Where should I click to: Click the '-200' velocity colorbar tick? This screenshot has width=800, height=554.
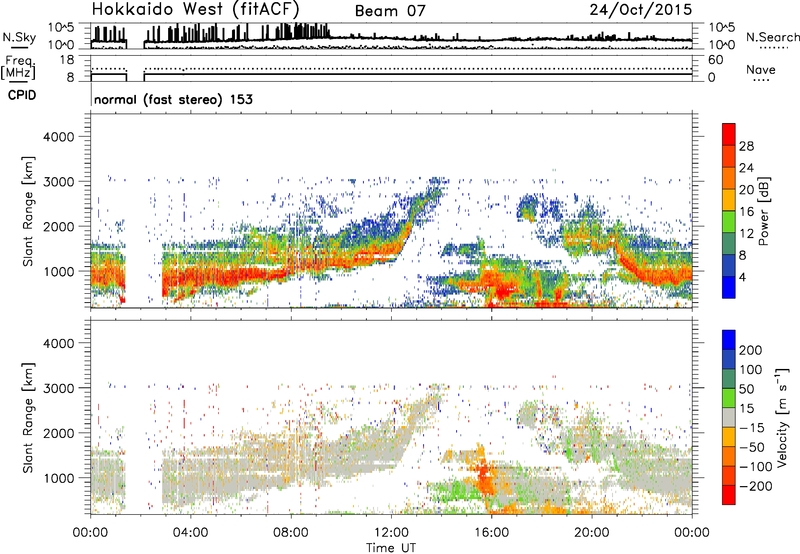tap(756, 486)
